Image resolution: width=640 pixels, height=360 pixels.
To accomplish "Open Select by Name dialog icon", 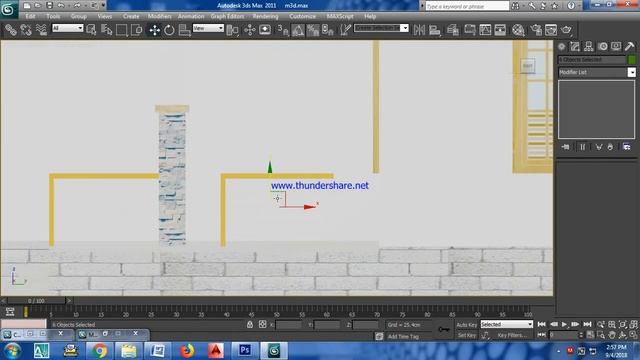I will pos(107,30).
